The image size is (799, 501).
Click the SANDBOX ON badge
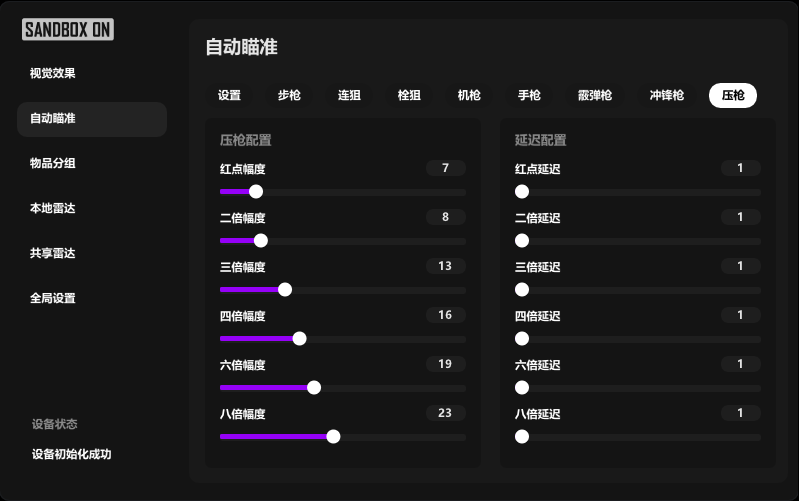pyautogui.click(x=68, y=30)
